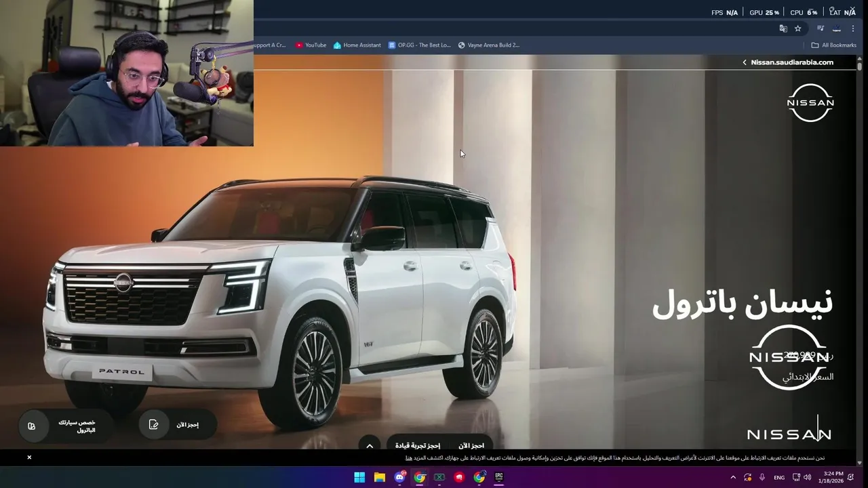Open the Home Assistant bookmark
Image resolution: width=868 pixels, height=488 pixels.
357,45
